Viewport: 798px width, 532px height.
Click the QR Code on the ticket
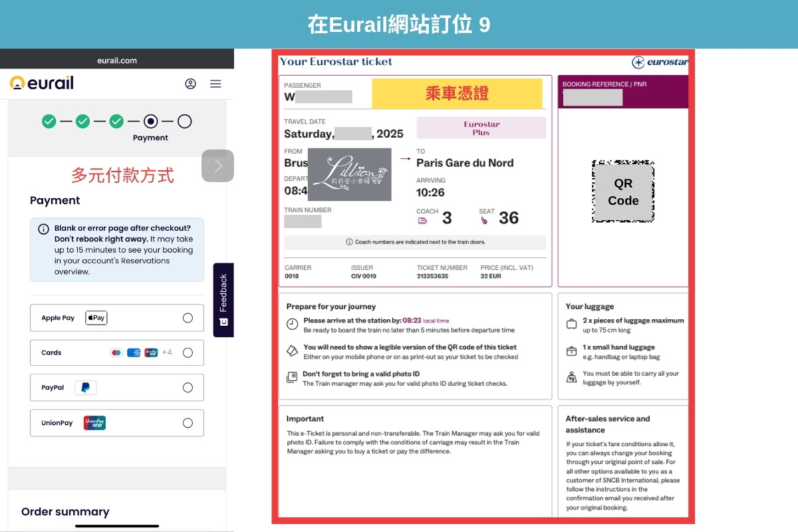coord(623,192)
